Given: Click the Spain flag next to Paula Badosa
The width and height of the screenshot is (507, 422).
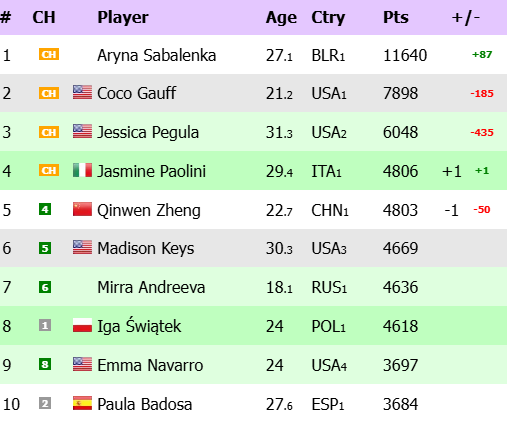Looking at the screenshot, I should (82, 403).
